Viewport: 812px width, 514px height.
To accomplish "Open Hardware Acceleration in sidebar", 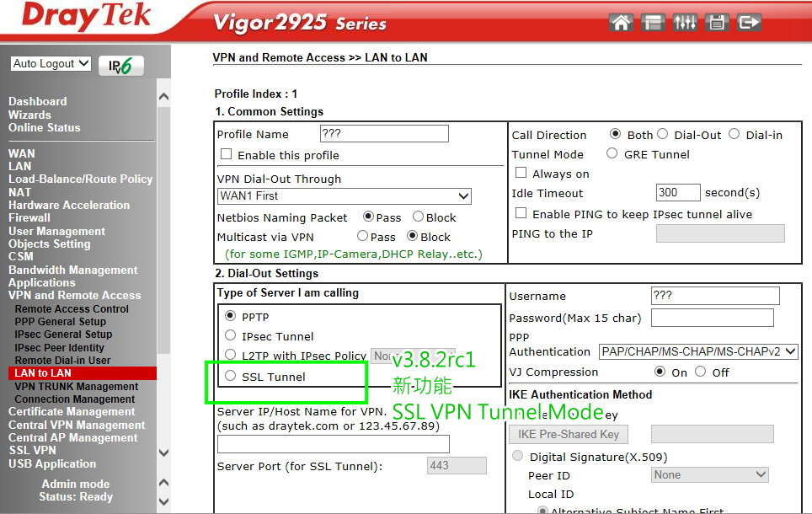I will click(69, 206).
